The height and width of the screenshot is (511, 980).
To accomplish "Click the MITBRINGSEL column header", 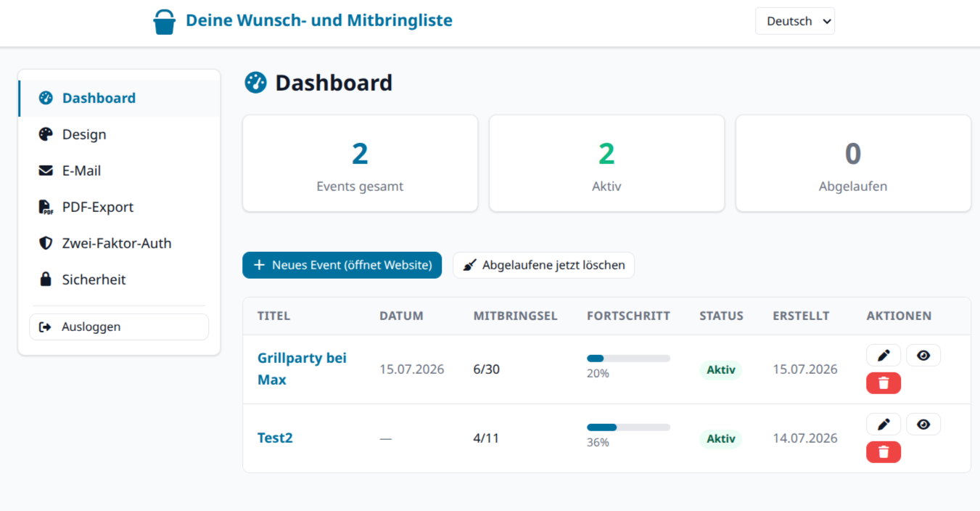I will pyautogui.click(x=515, y=316).
